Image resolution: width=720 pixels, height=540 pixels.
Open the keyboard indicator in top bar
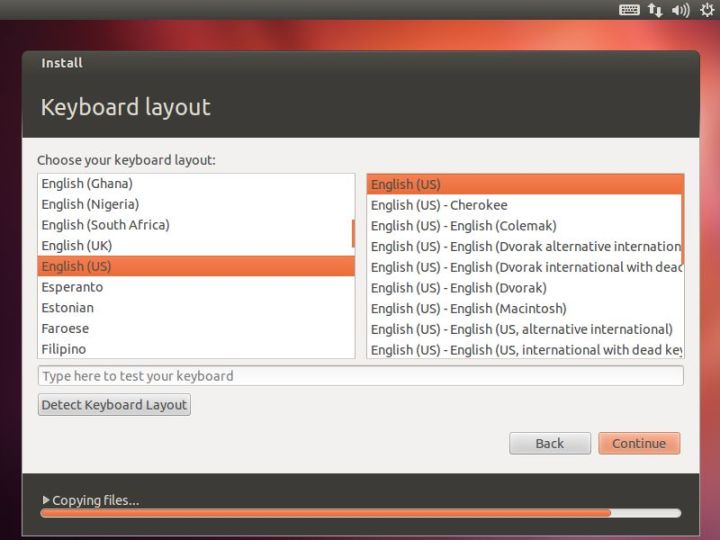629,10
